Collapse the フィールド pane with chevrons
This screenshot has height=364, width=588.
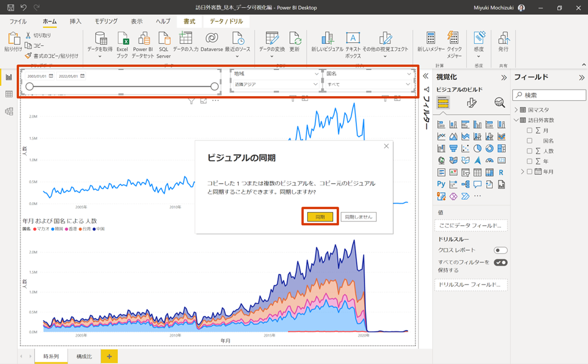pyautogui.click(x=582, y=78)
